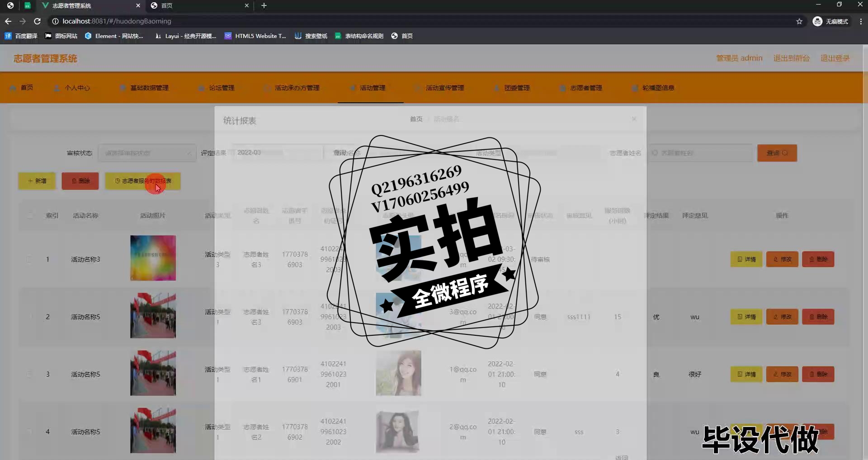
Task: Open the Chrome three-dot menu
Action: [x=861, y=21]
